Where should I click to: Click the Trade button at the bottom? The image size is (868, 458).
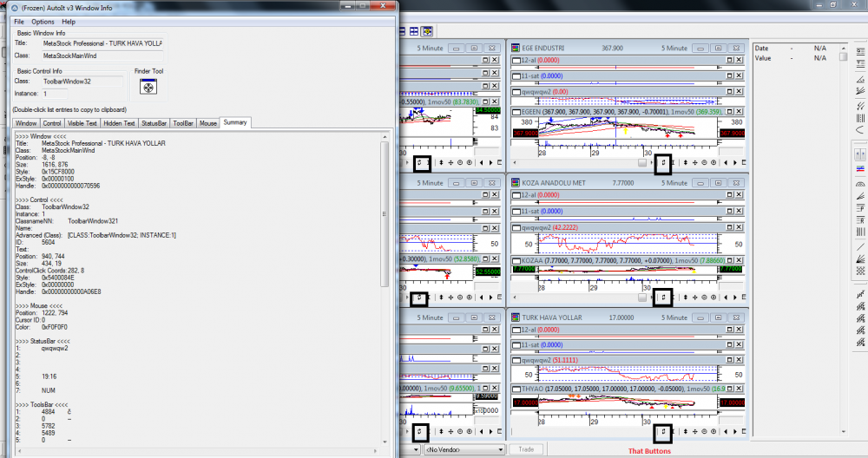[526, 449]
